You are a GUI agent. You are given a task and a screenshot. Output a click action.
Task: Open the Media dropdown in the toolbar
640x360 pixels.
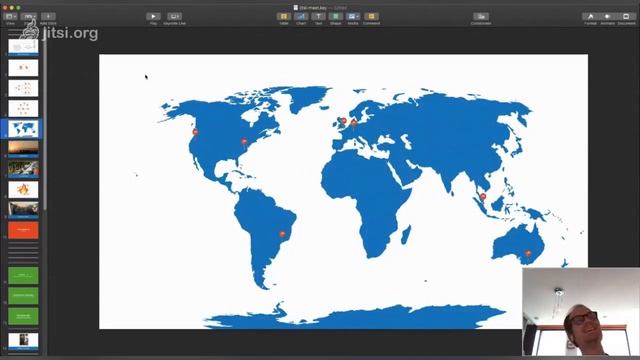click(353, 16)
